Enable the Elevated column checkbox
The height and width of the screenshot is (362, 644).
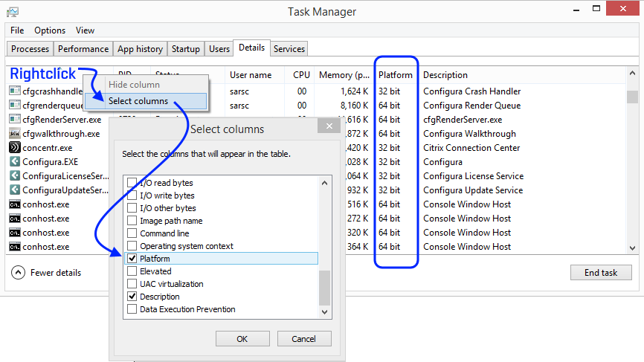pos(132,271)
